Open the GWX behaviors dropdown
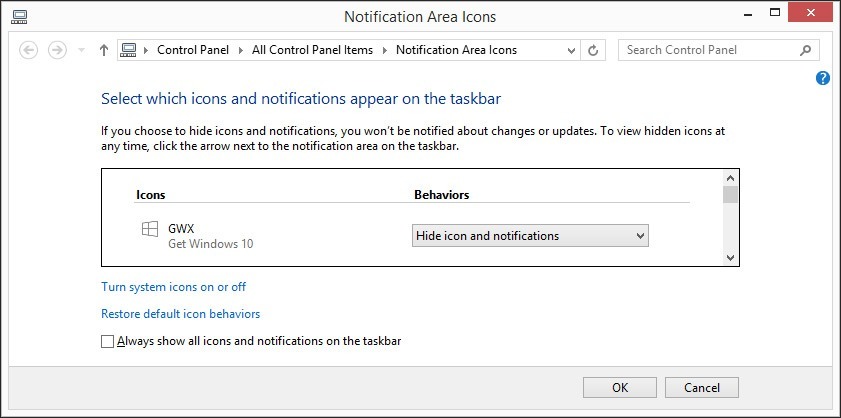The height and width of the screenshot is (418, 841). point(530,236)
